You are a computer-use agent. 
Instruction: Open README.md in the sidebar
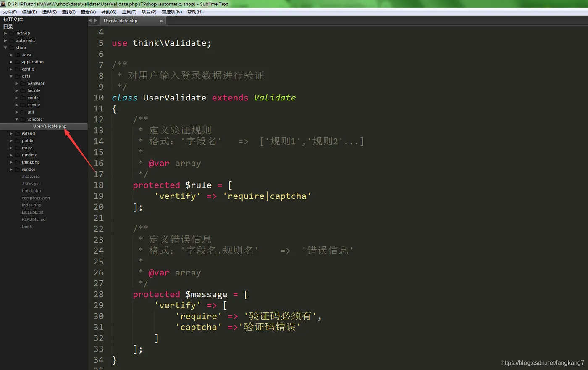point(34,219)
